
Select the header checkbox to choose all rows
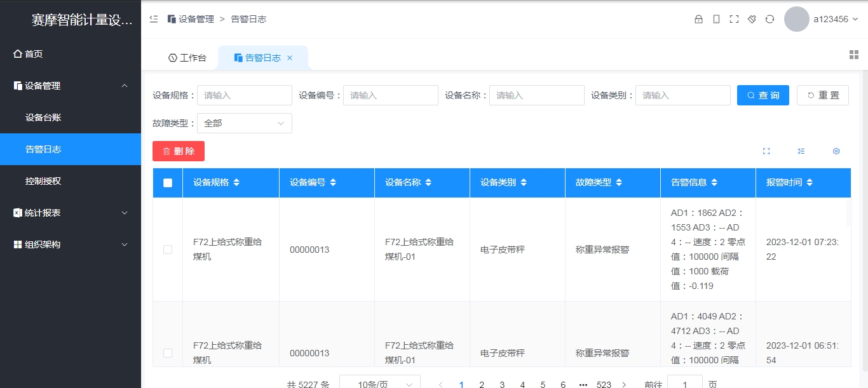pos(167,182)
